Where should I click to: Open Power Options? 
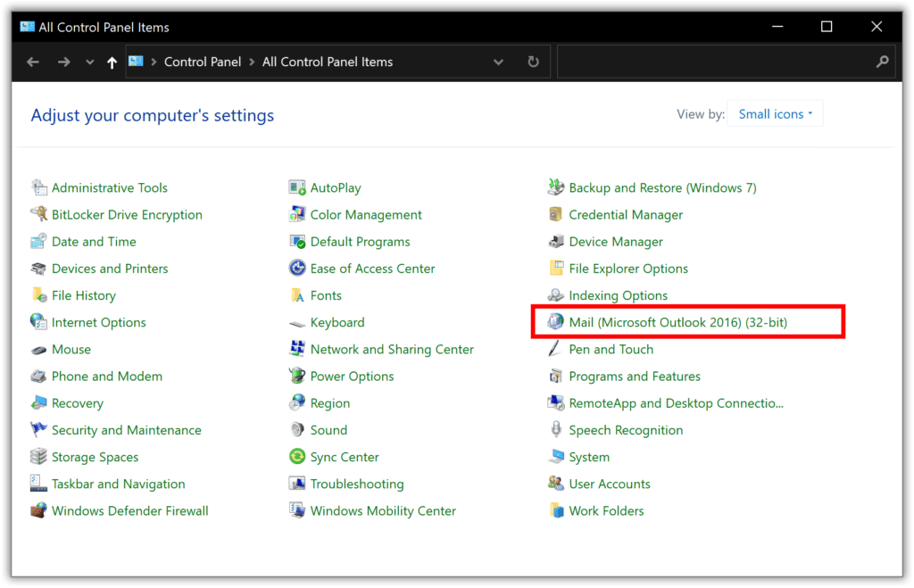coord(352,376)
